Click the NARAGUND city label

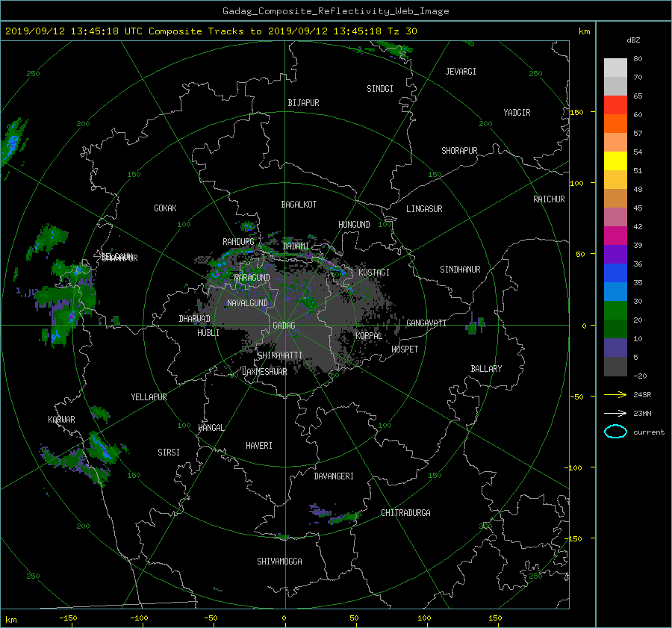(x=252, y=277)
